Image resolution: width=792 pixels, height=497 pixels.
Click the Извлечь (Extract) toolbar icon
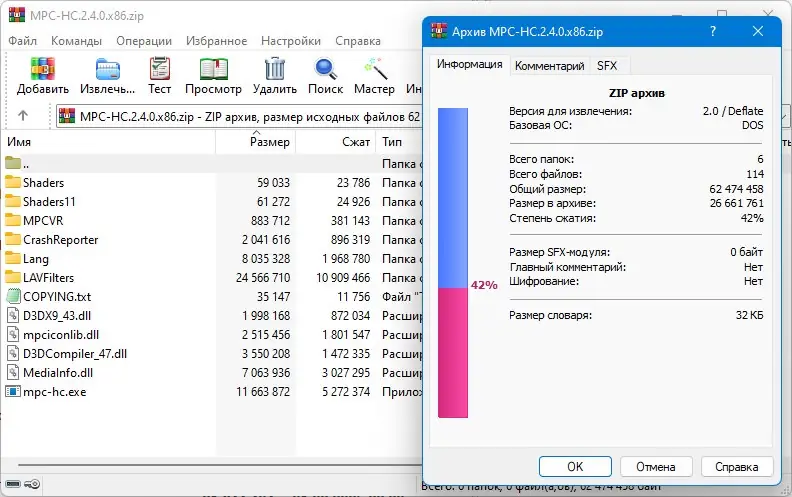pyautogui.click(x=108, y=69)
